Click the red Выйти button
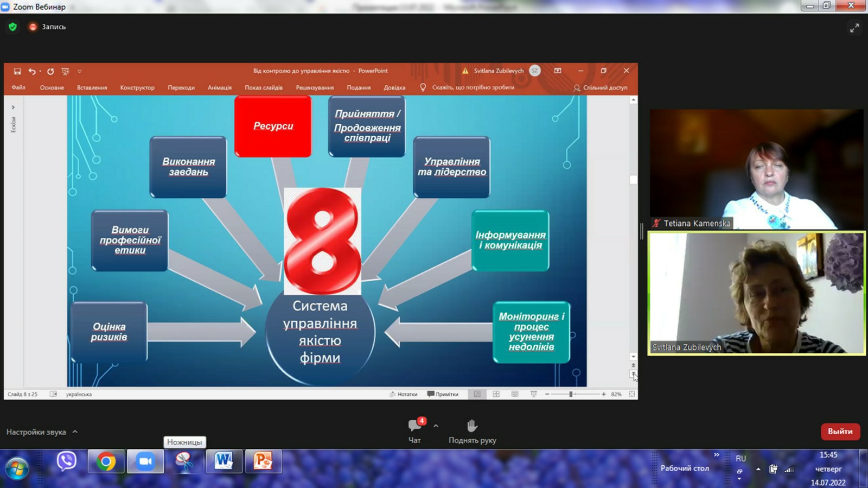868x488 pixels. [x=840, y=432]
